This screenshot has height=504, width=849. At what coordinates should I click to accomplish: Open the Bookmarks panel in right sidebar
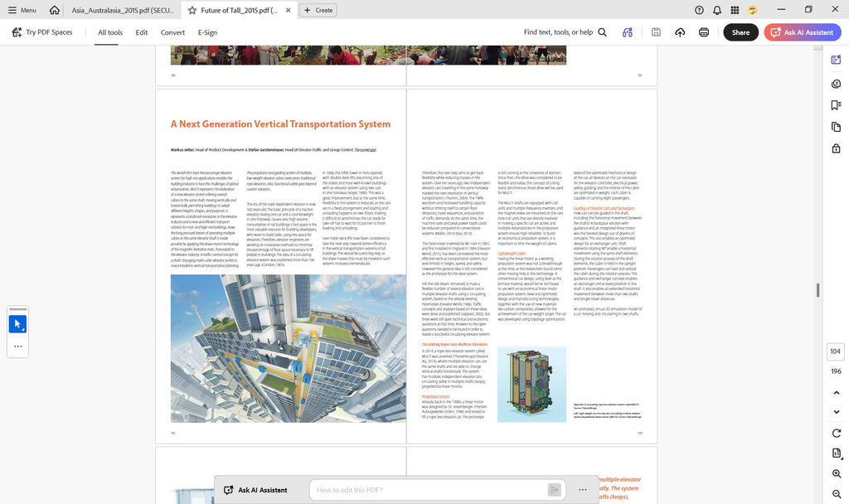[x=836, y=105]
